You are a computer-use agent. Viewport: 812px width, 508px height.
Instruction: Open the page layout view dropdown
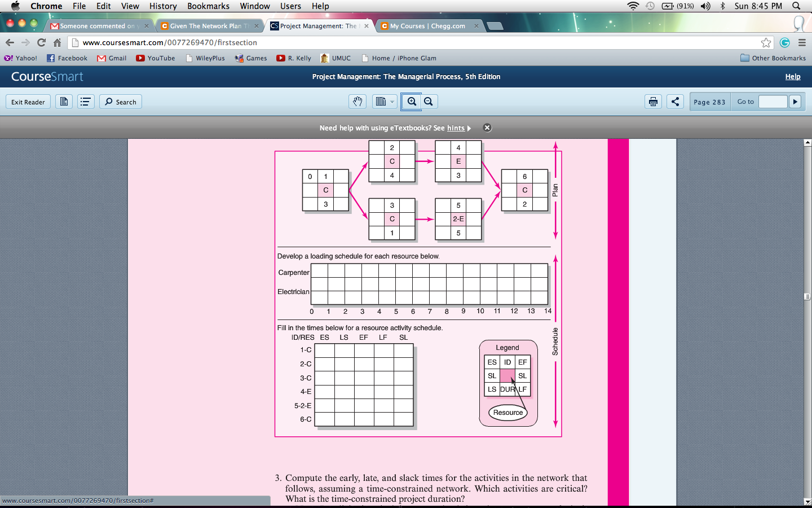click(385, 102)
